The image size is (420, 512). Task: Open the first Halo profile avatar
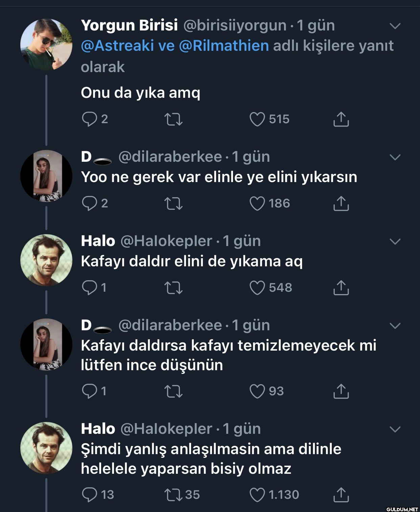46,260
